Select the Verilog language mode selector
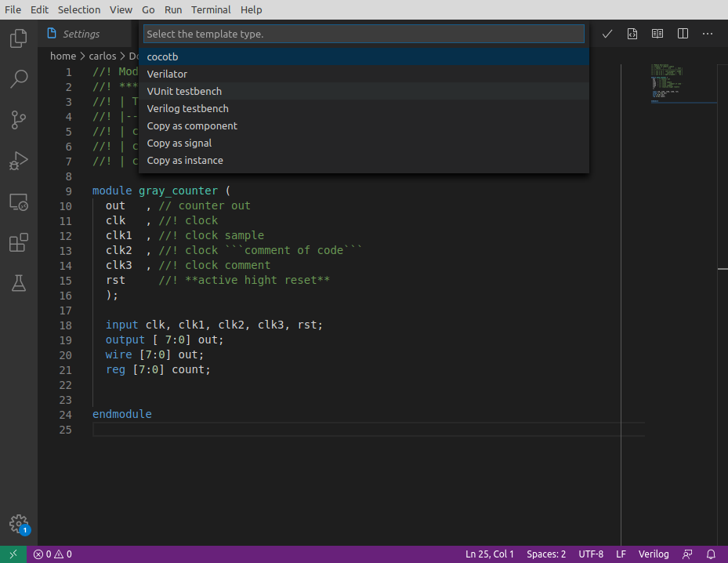 (654, 554)
